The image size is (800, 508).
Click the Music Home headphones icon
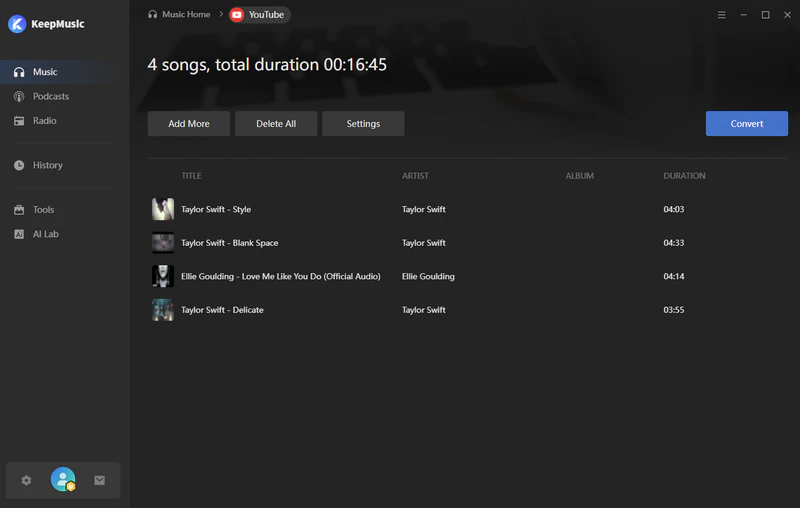152,15
